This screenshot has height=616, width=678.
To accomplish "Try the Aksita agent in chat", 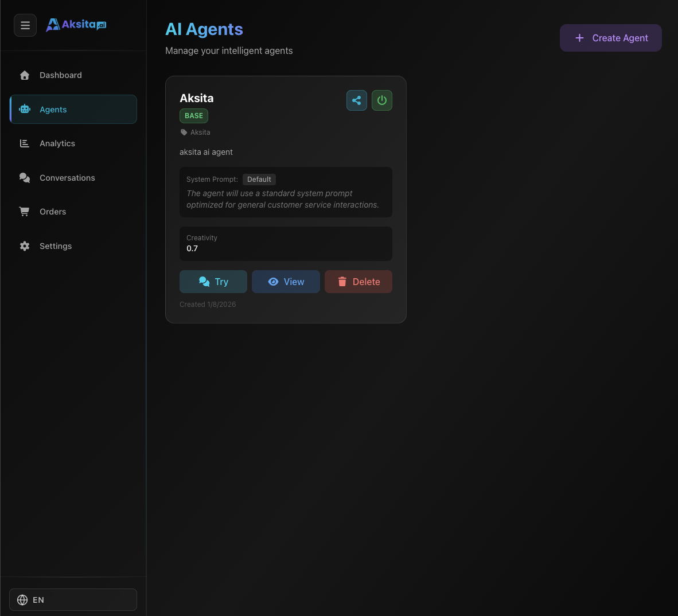I will [x=213, y=282].
